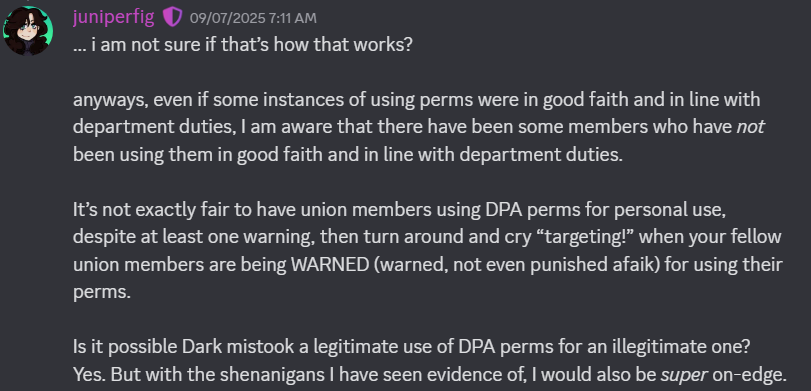Click the word "Yes." in the final line

89,374
